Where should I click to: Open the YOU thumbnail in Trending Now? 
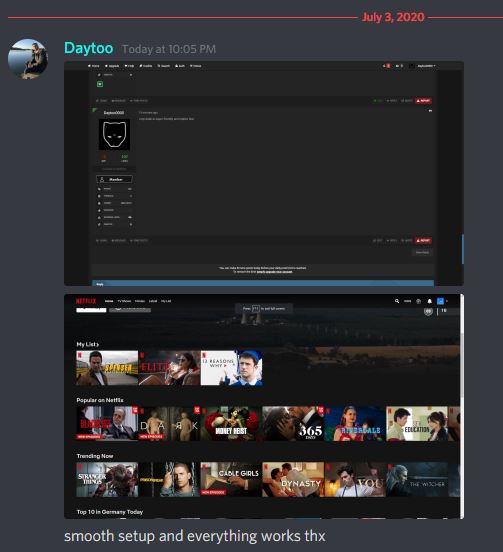355,479
